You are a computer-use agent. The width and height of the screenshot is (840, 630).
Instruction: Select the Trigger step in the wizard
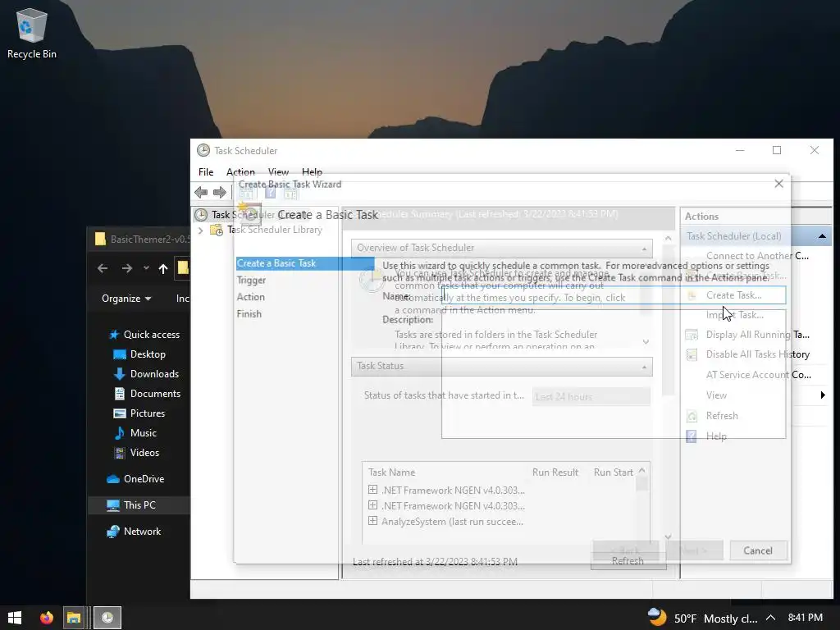251,281
